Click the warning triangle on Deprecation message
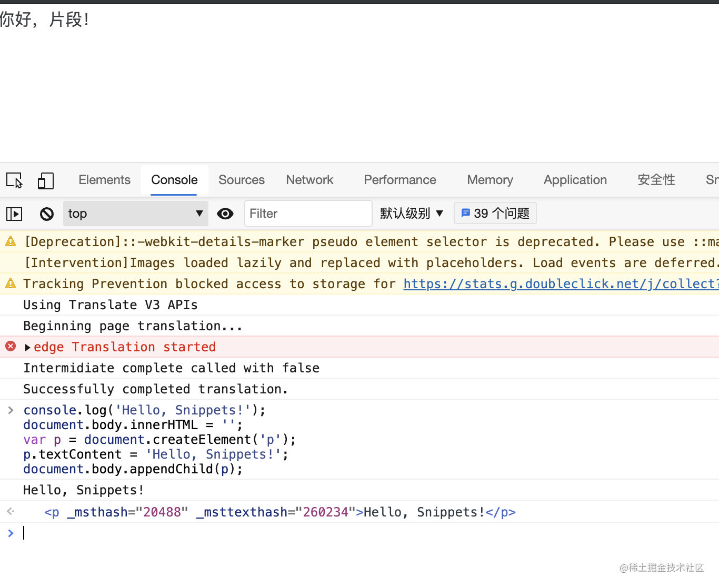 [x=10, y=241]
